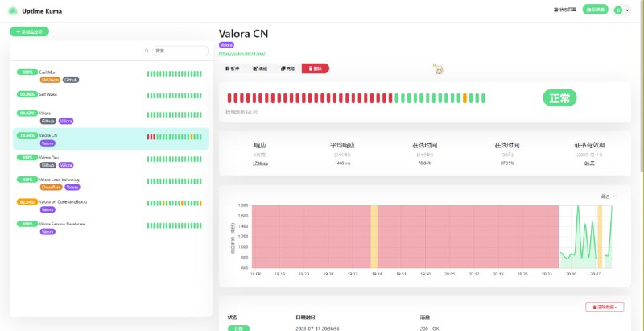644x331 pixels.
Task: Select the CraftMon monitor in list
Action: [111, 76]
